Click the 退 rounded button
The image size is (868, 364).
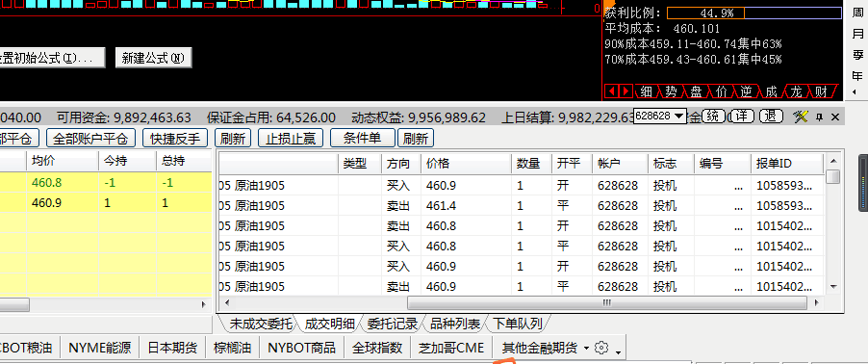(x=771, y=117)
